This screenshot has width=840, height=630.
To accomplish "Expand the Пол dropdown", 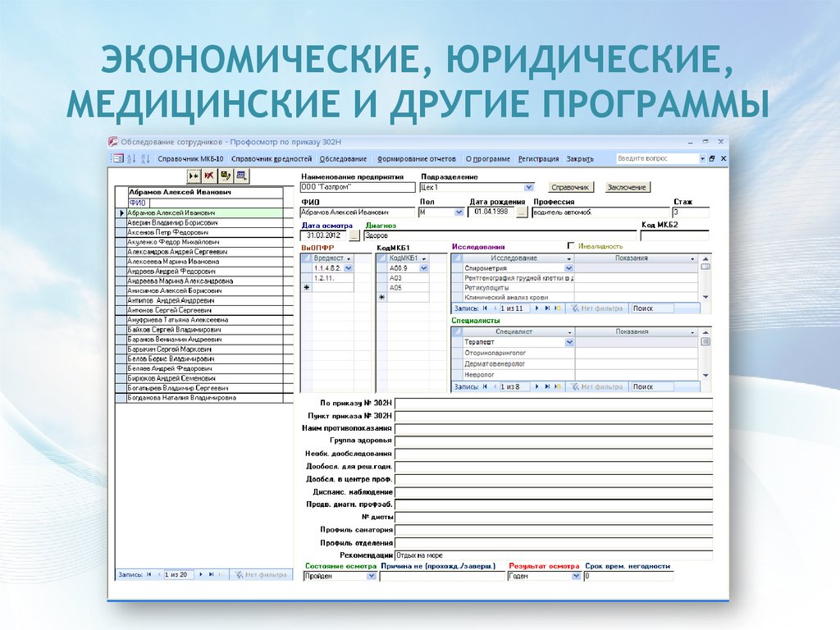I will [459, 212].
